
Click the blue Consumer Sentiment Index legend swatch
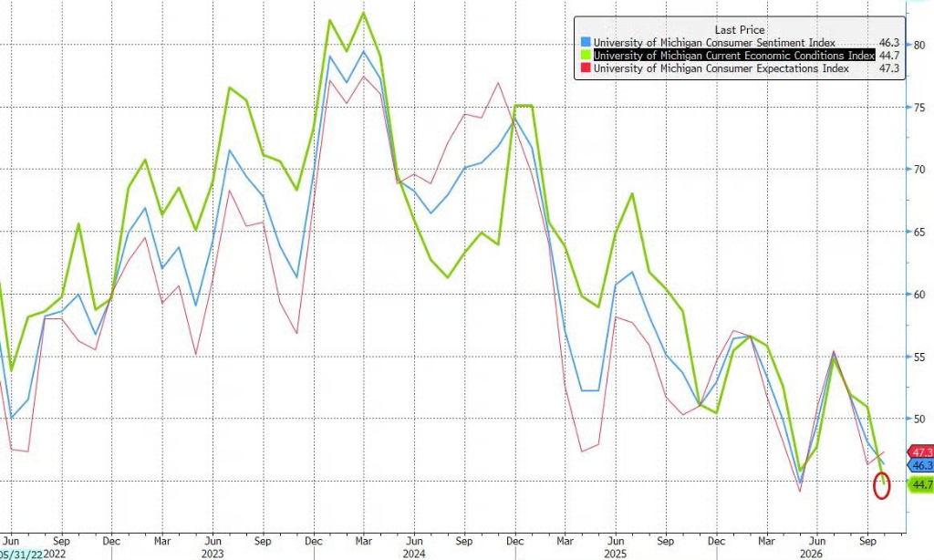tap(586, 43)
